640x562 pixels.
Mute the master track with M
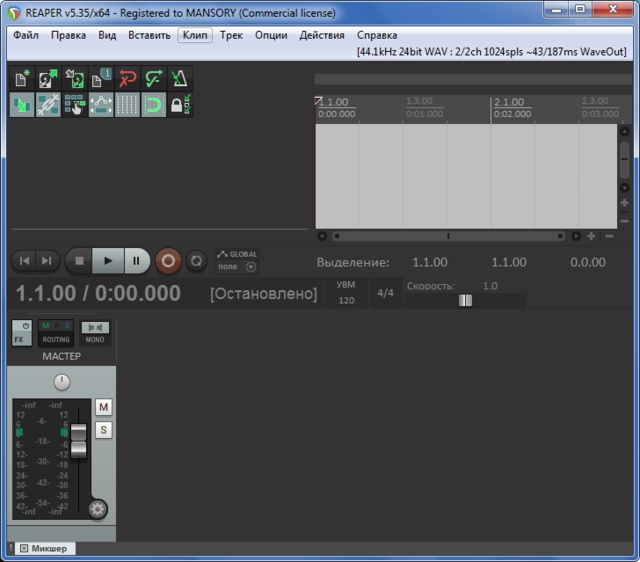pos(103,407)
